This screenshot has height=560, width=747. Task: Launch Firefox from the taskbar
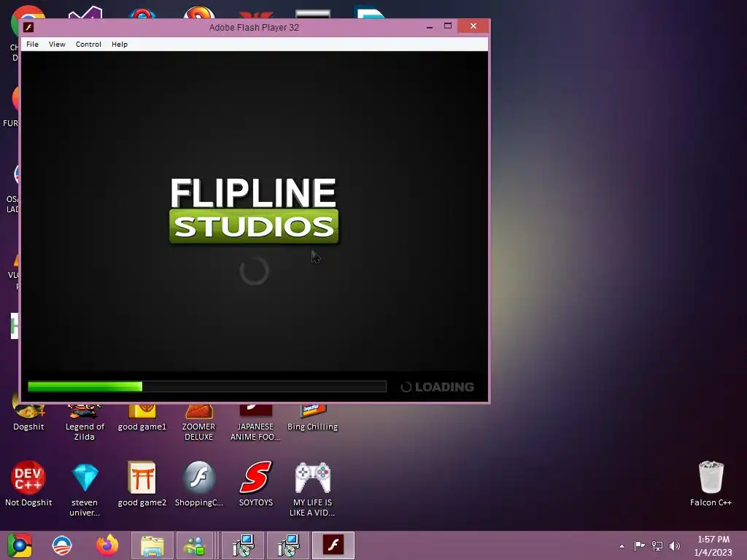(x=107, y=545)
